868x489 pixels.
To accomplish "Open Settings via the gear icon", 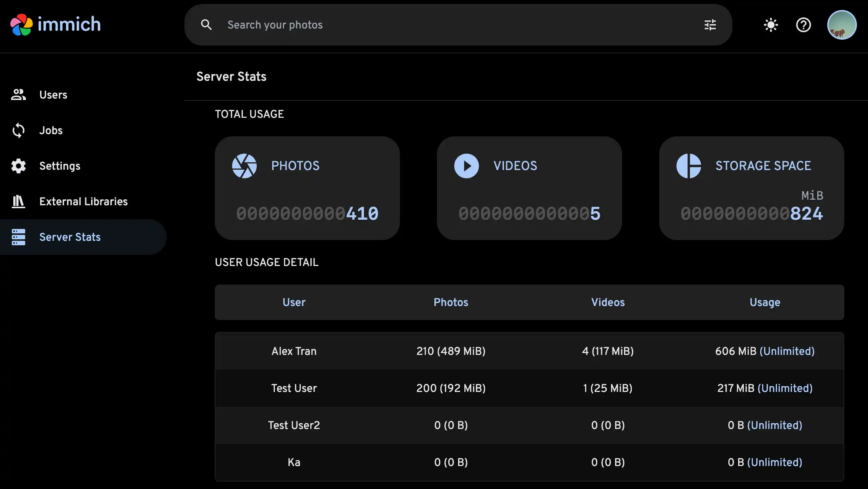I will (18, 166).
